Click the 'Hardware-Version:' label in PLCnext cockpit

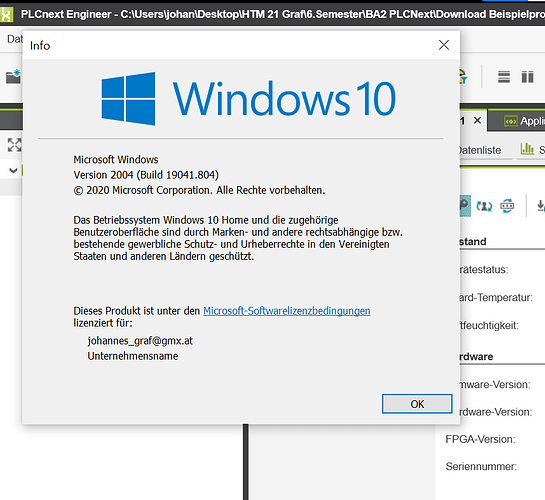[496, 412]
